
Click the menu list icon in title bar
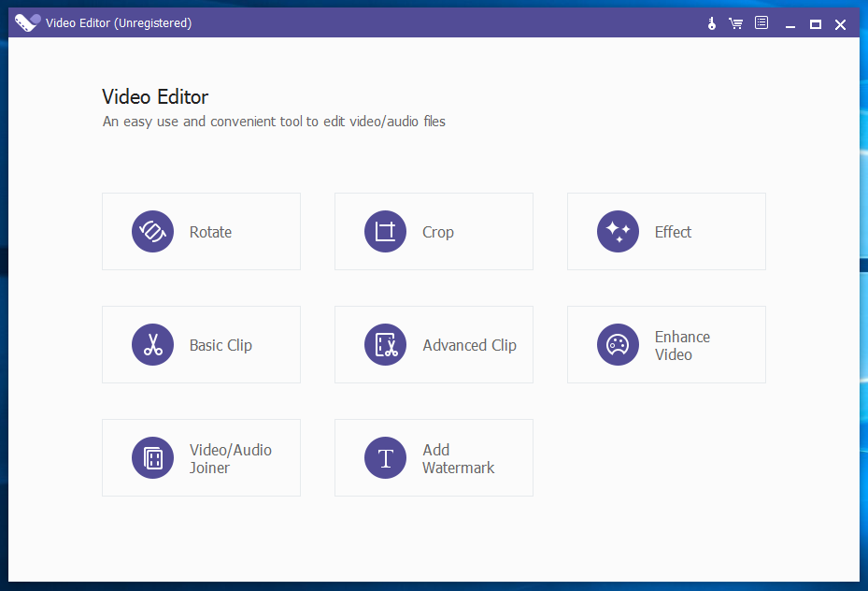[x=761, y=22]
